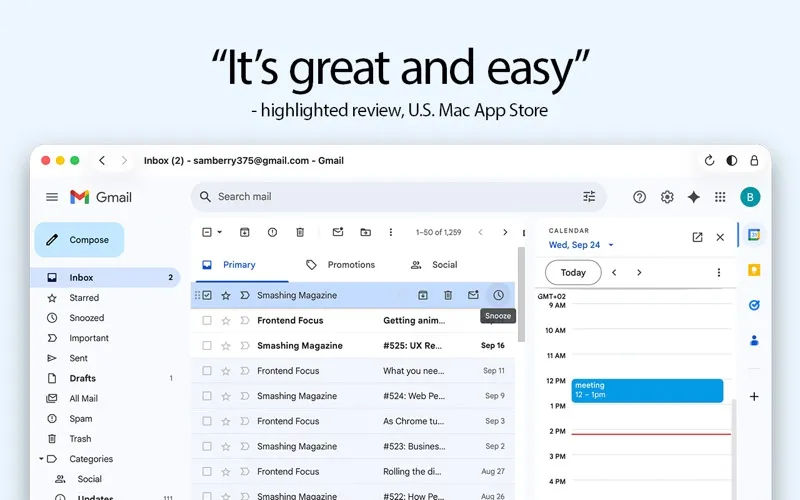Click the Move to folder icon
Image resolution: width=800 pixels, height=500 pixels.
pos(365,232)
